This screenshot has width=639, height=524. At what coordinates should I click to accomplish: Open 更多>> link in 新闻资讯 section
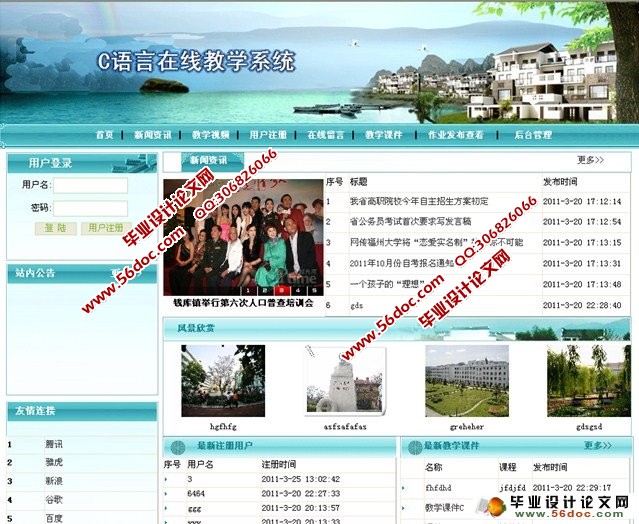coord(590,160)
